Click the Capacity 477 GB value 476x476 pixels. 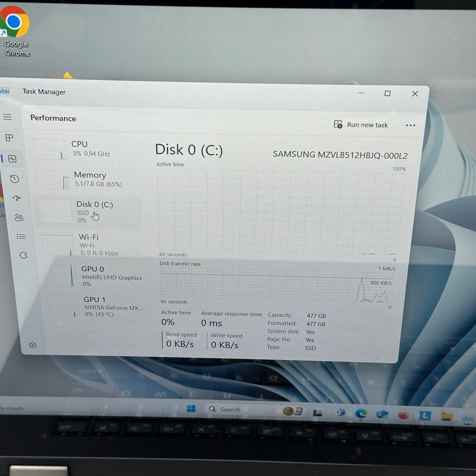tap(316, 316)
